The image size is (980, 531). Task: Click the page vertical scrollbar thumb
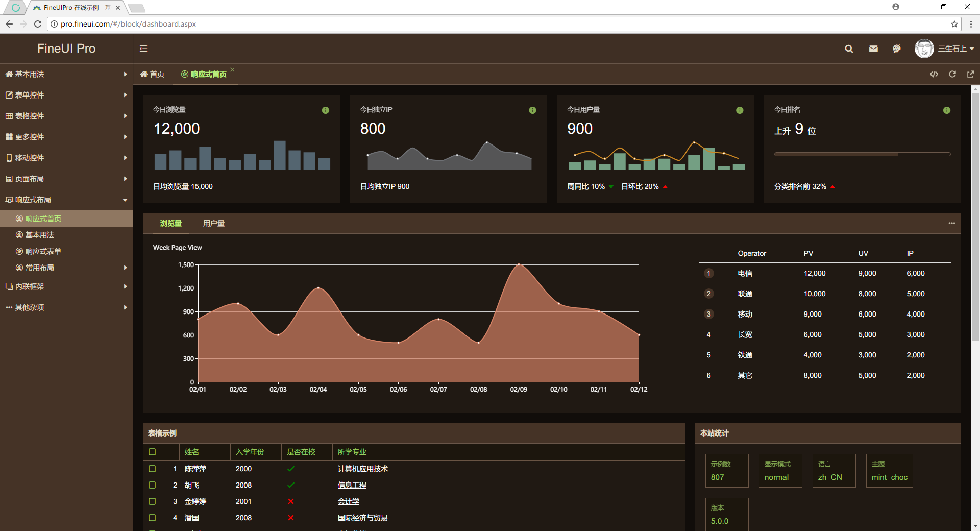click(x=975, y=217)
